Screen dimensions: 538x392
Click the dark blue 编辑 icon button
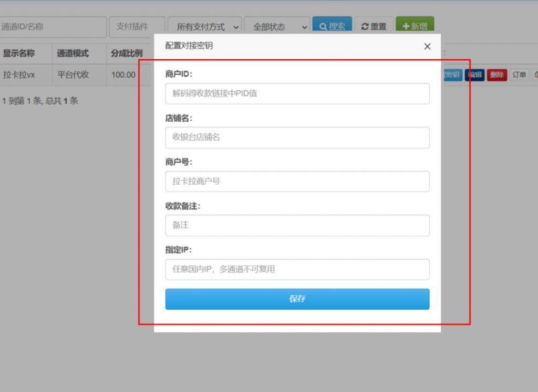pos(474,75)
